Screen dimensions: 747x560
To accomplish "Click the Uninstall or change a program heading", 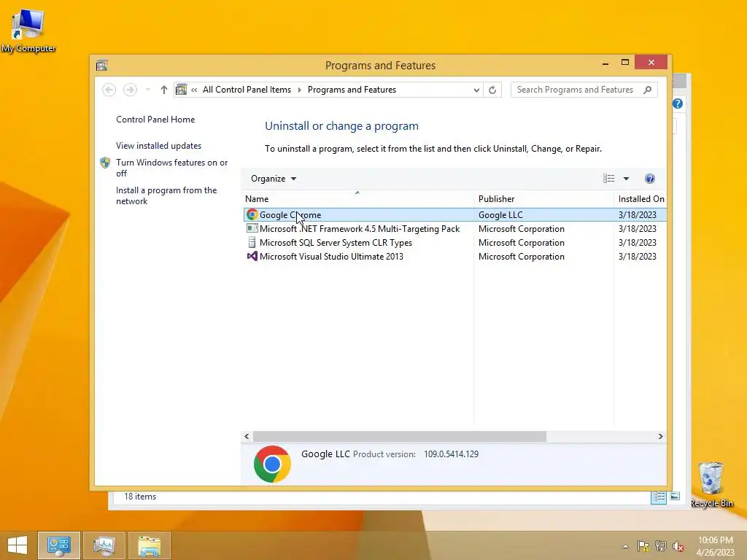I will click(x=341, y=126).
